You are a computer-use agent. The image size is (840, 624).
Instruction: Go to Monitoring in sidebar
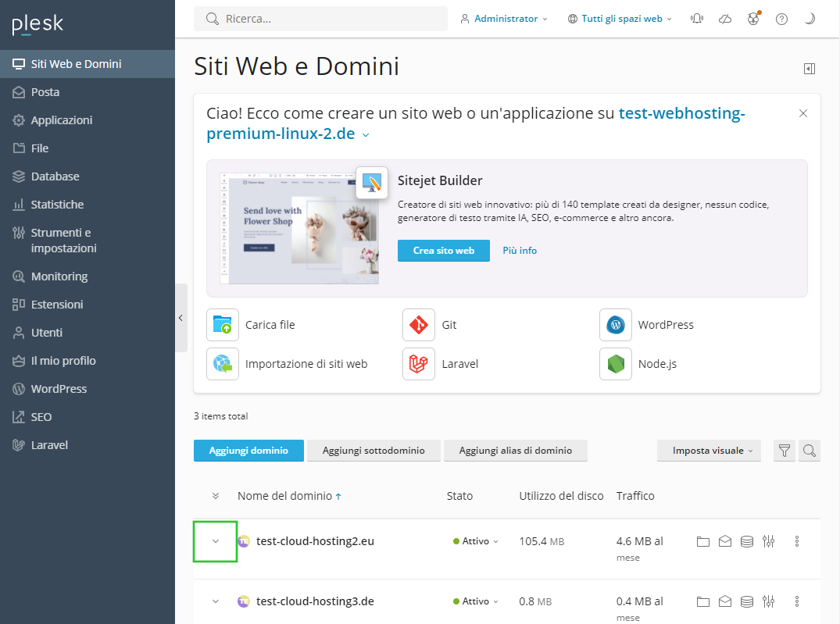(x=88, y=276)
